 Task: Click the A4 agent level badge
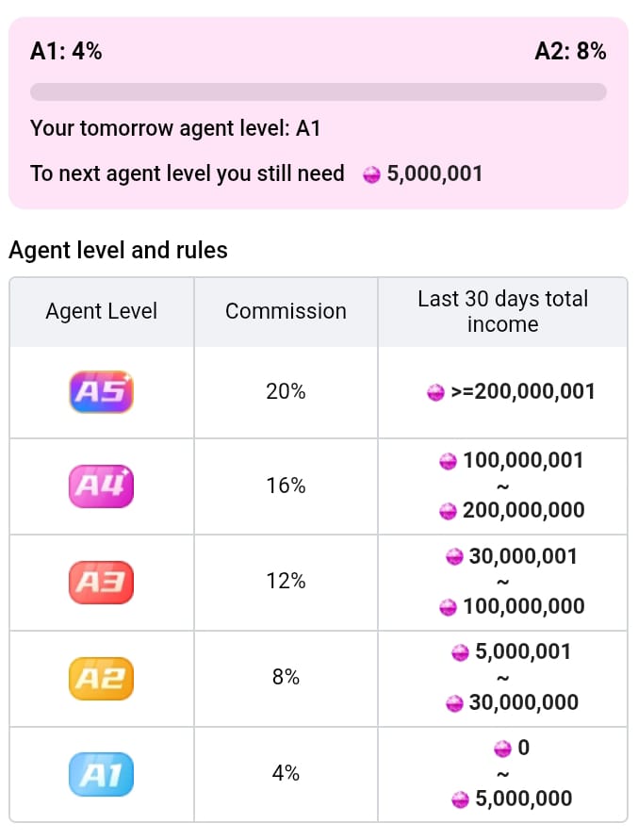pos(102,486)
